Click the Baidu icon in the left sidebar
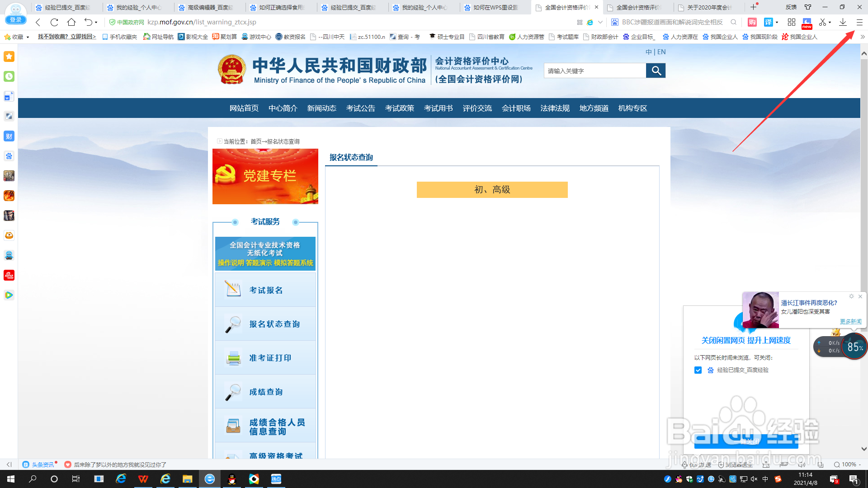Screen dimensions: 868x488 click(x=9, y=156)
